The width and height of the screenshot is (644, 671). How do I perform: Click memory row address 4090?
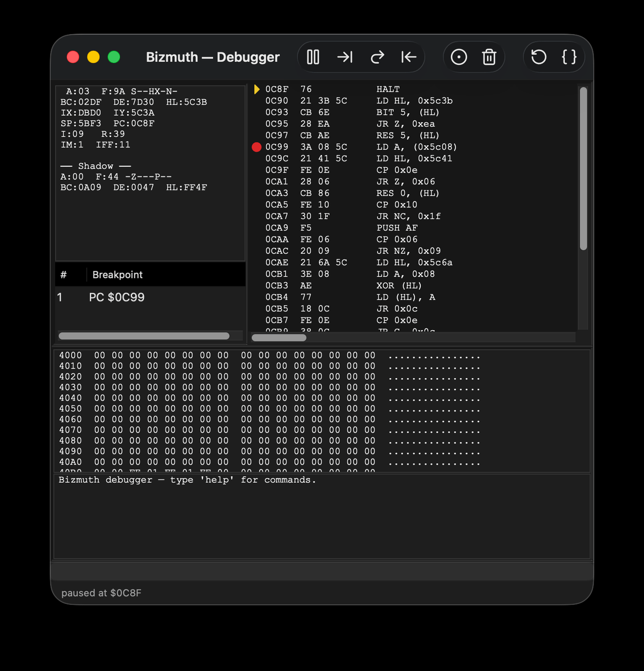tap(70, 451)
